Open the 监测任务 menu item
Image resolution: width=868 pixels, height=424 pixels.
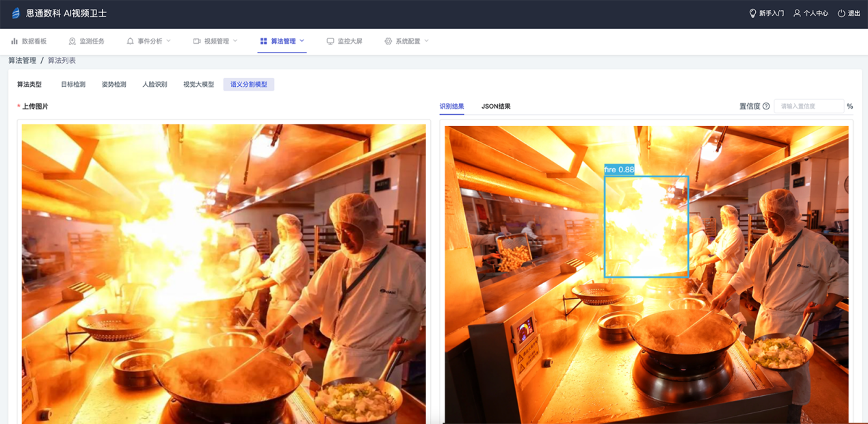[86, 41]
